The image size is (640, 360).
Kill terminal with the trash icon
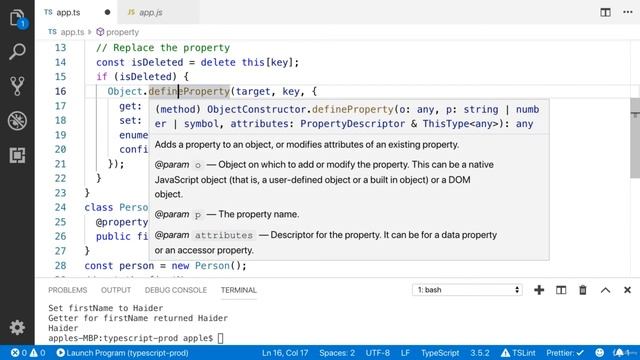pos(583,290)
